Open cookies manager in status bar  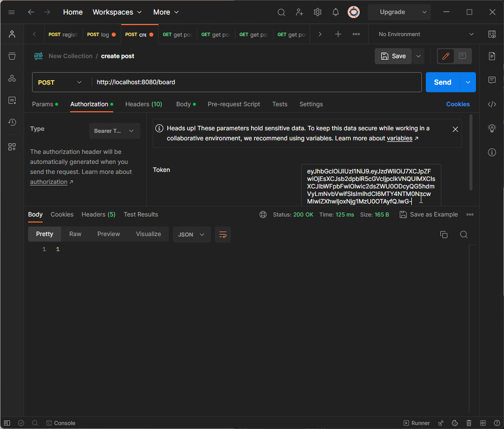pos(455,423)
